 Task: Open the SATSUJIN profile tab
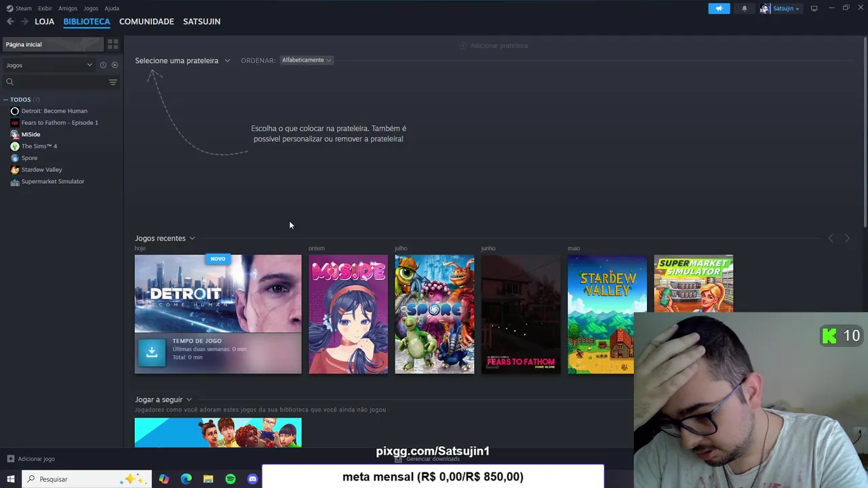pyautogui.click(x=201, y=22)
